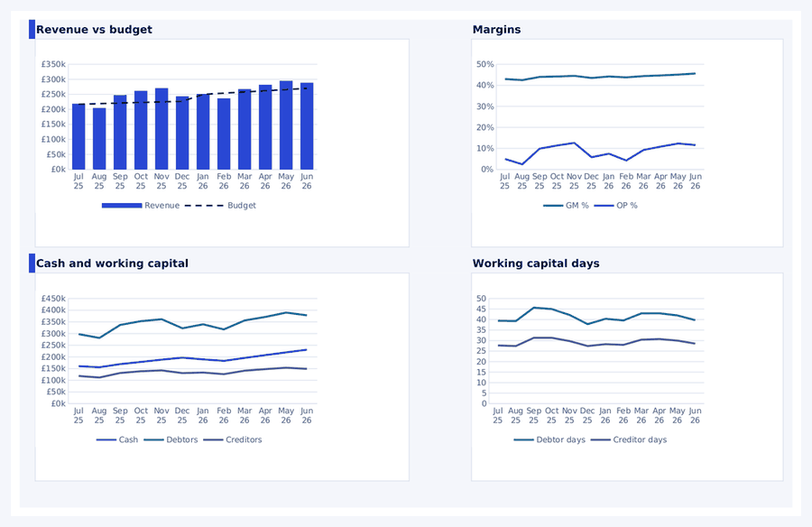Click the Nov 25 revenue bar

pyautogui.click(x=161, y=128)
